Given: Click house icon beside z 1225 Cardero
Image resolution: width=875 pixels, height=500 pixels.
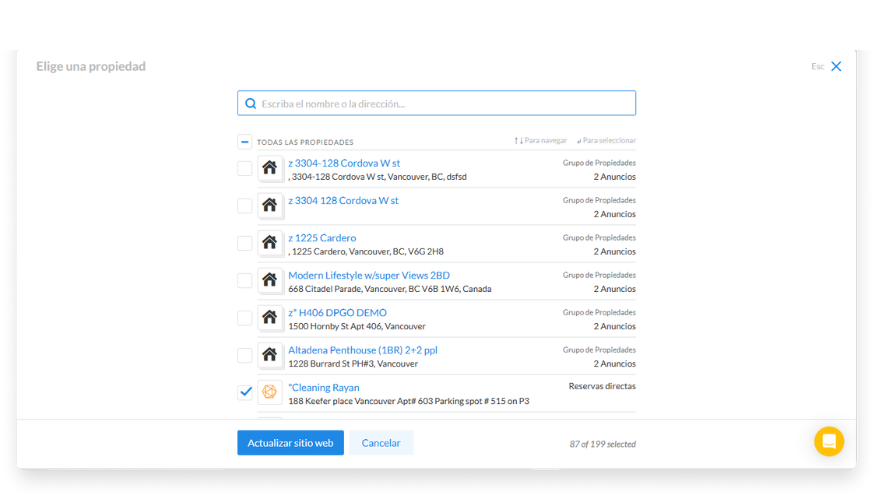Looking at the screenshot, I should pos(269,243).
